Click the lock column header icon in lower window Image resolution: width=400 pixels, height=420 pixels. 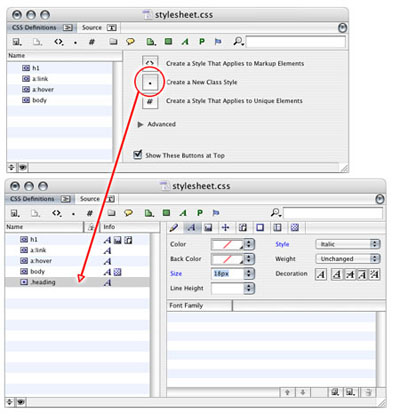point(91,227)
